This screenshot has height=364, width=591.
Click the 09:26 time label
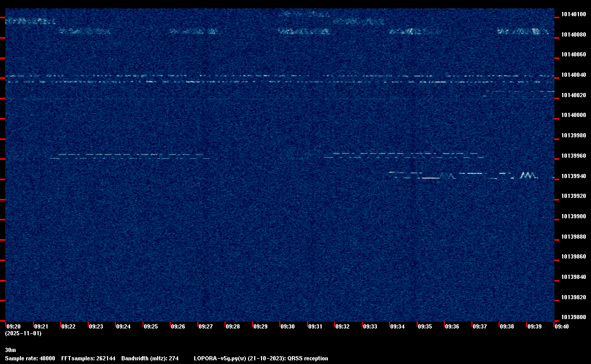(x=178, y=326)
